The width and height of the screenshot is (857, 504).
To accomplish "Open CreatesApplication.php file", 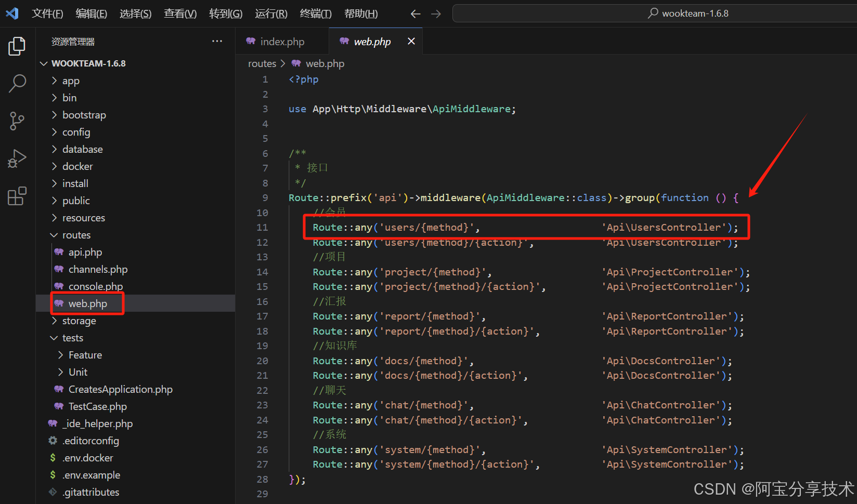I will pos(135,389).
